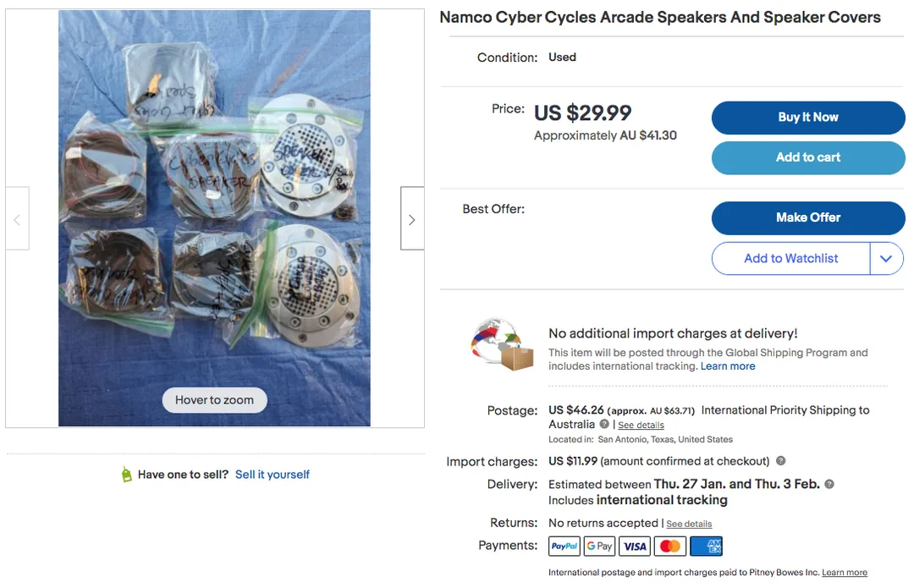Expand the Add to Watchlist dropdown arrow

[886, 259]
